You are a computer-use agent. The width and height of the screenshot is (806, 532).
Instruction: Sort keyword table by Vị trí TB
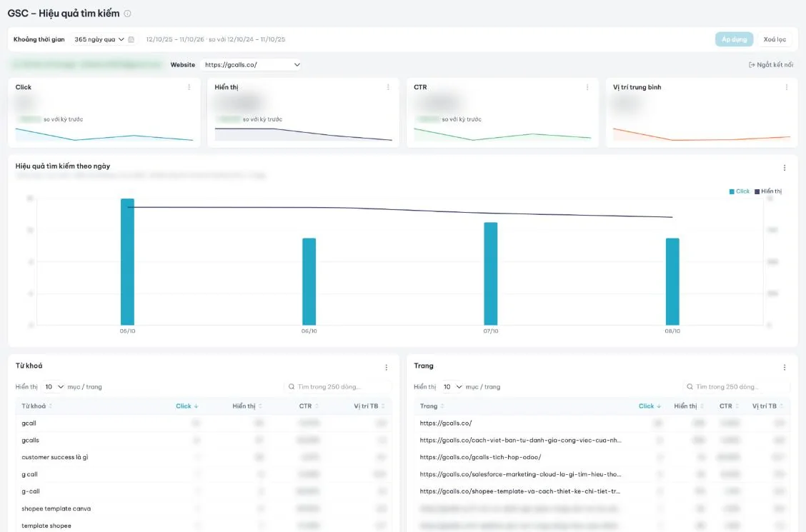click(369, 406)
